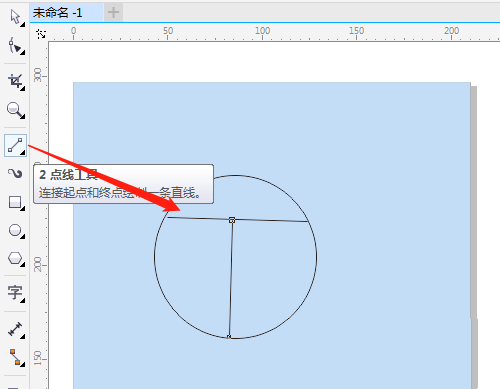Choose the Text tool
This screenshot has width=500, height=389.
point(15,293)
